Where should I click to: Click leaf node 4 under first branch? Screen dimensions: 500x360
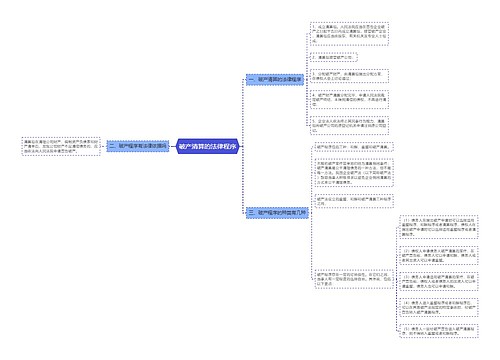click(349, 99)
